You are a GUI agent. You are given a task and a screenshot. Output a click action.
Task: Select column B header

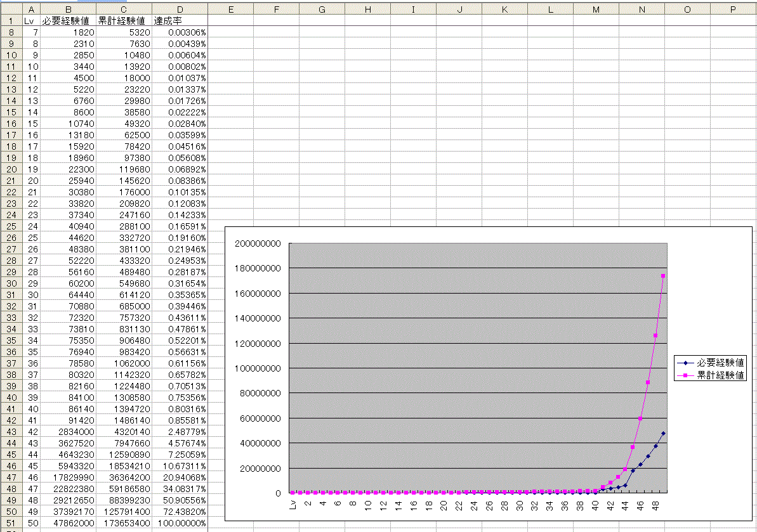click(x=68, y=9)
